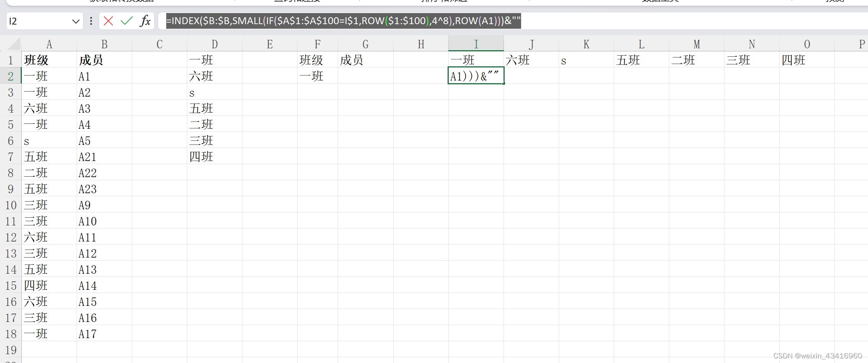Click cell N1 containing 三班
The width and height of the screenshot is (868, 363).
click(x=752, y=60)
